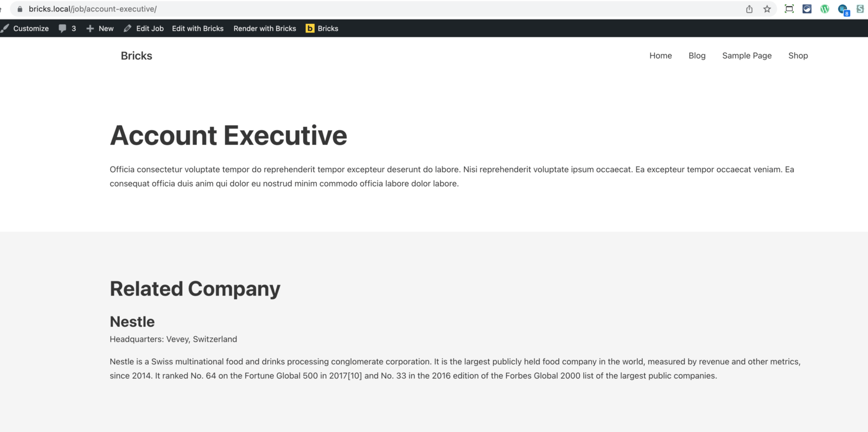Image resolution: width=868 pixels, height=432 pixels.
Task: Click the screenshot capture extension icon
Action: [x=789, y=9]
